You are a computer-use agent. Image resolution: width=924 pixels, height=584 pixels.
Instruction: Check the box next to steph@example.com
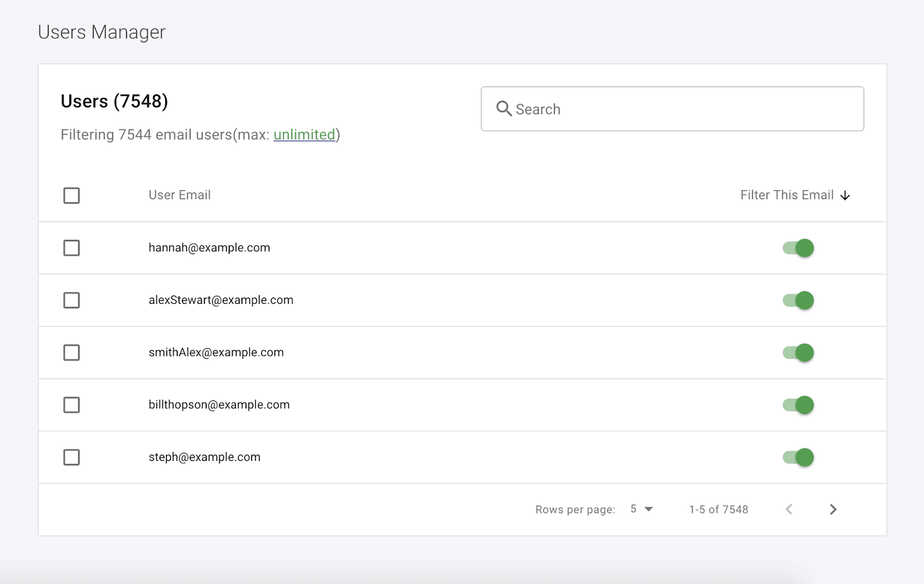pos(72,457)
